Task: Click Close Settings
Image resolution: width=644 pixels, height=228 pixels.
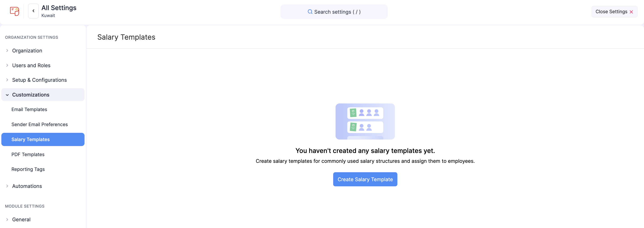Action: [x=612, y=11]
